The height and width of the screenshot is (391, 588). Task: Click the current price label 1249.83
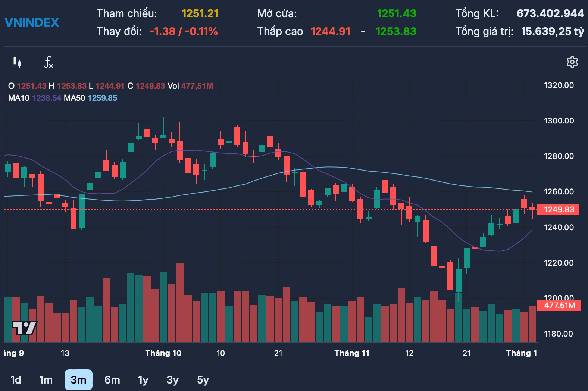(559, 210)
